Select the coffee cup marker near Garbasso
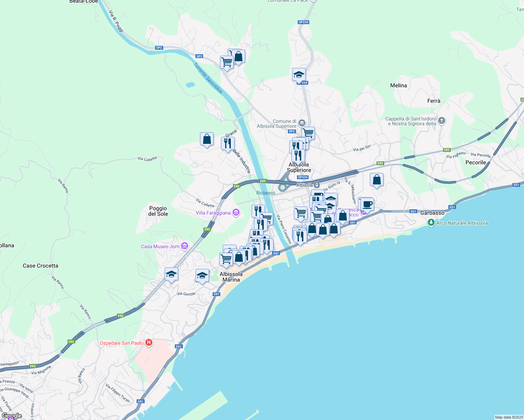Viewport: 524px width, 420px height. (366, 204)
